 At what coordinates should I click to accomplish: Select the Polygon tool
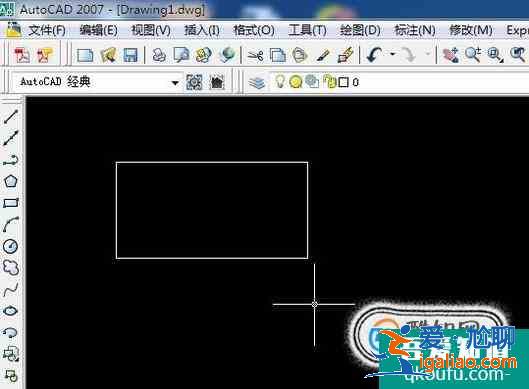tap(10, 181)
